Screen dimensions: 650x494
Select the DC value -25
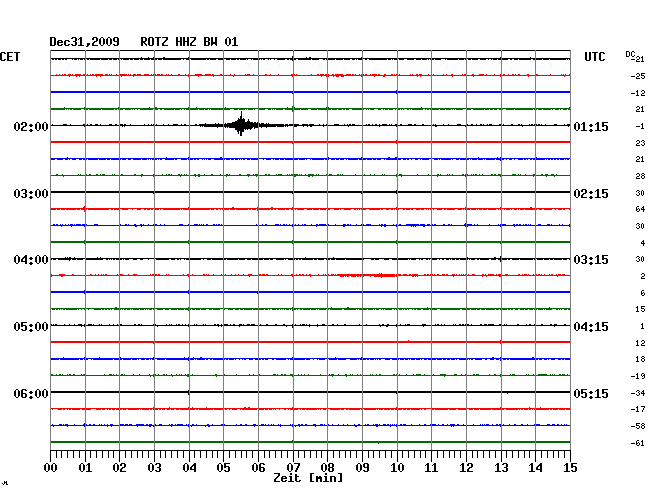(638, 76)
